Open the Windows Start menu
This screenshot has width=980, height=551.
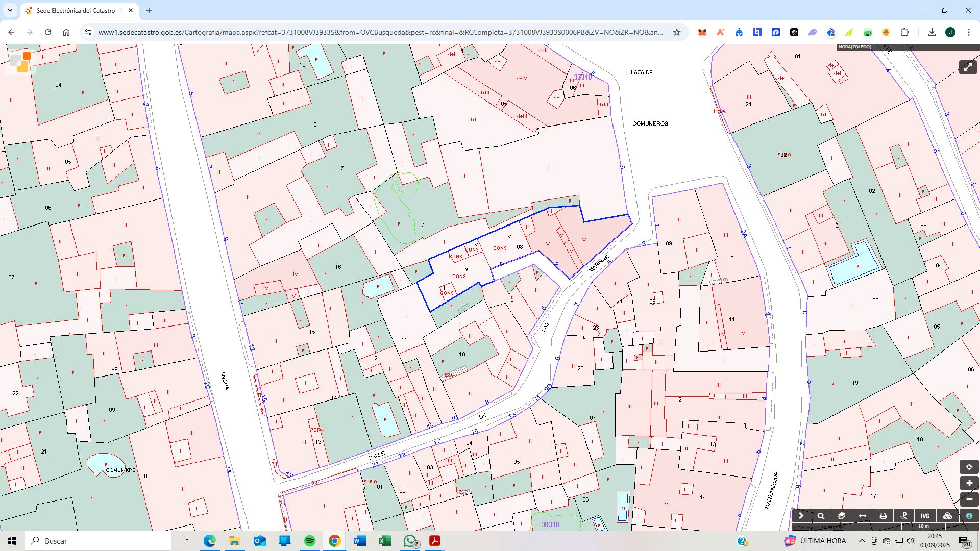[12, 541]
